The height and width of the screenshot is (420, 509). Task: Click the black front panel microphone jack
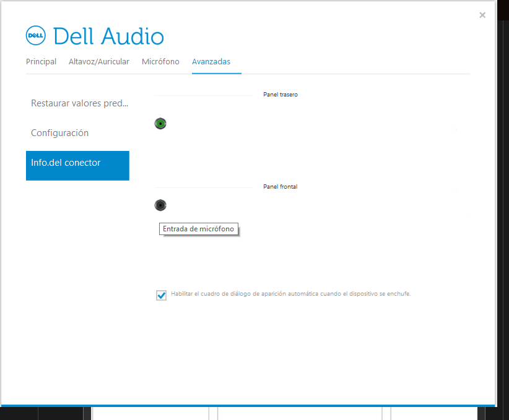coord(160,205)
